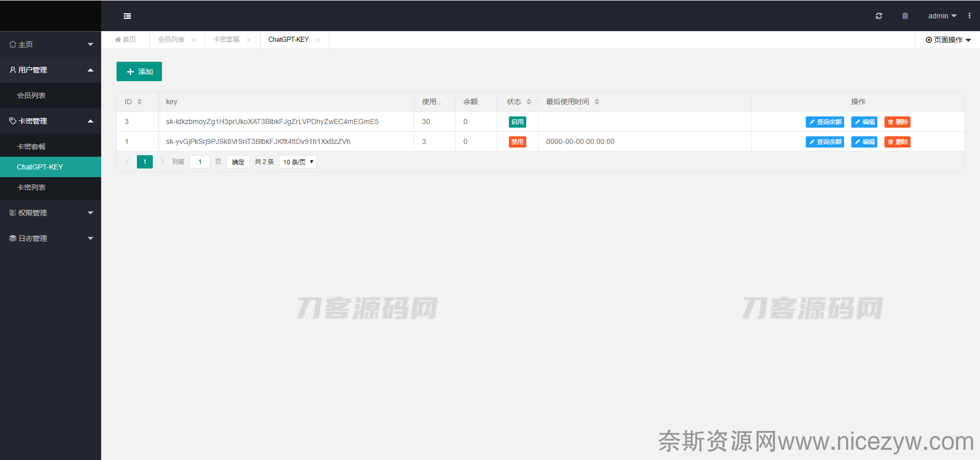Open 卡密套餐 in the sidebar
The width and height of the screenshot is (980, 460).
pyautogui.click(x=51, y=147)
